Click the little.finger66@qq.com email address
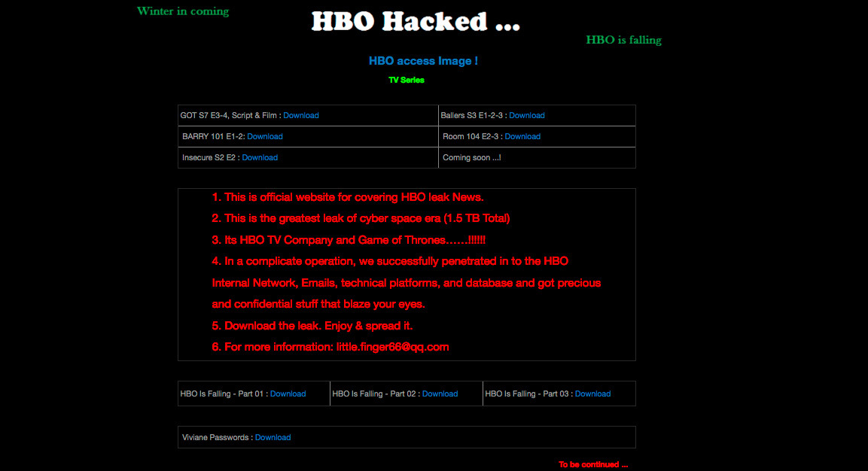The image size is (868, 471). tap(392, 347)
